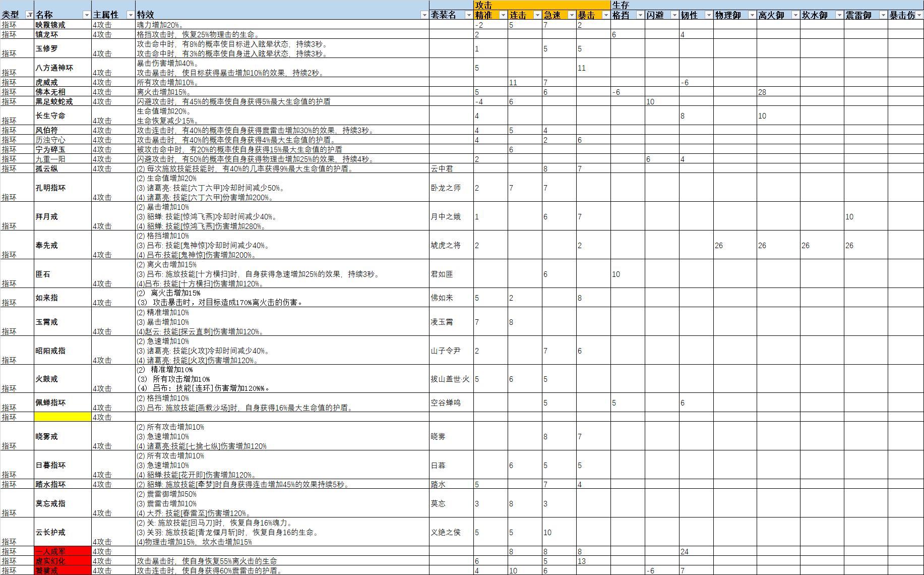Click the name cell 日暮指环
This screenshot has width=924, height=575.
pos(63,465)
